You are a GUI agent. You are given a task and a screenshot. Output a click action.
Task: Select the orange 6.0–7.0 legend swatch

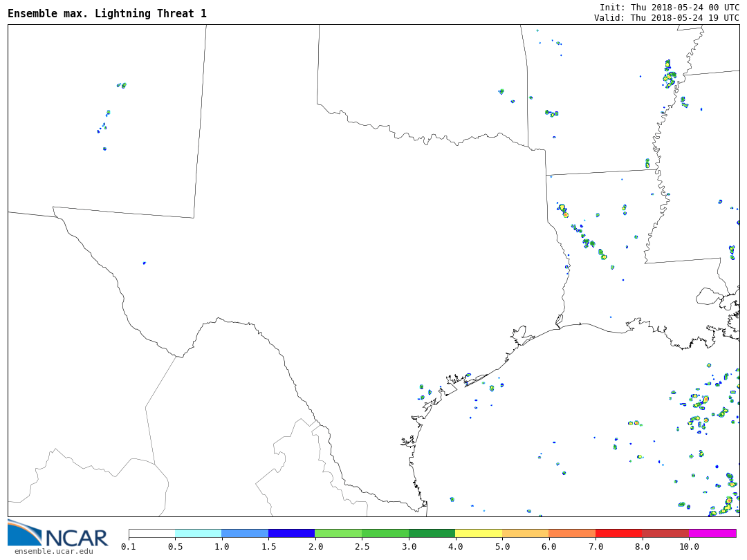(572, 534)
